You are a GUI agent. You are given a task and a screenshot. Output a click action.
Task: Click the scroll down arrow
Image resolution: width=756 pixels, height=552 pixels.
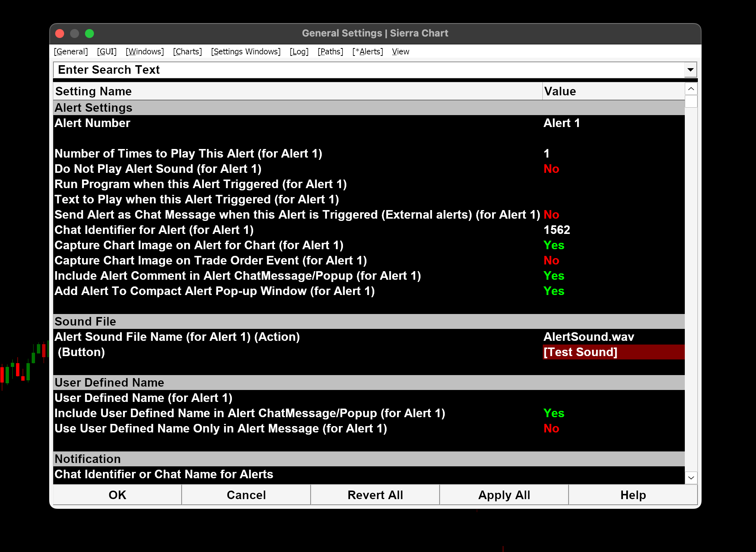pos(691,478)
